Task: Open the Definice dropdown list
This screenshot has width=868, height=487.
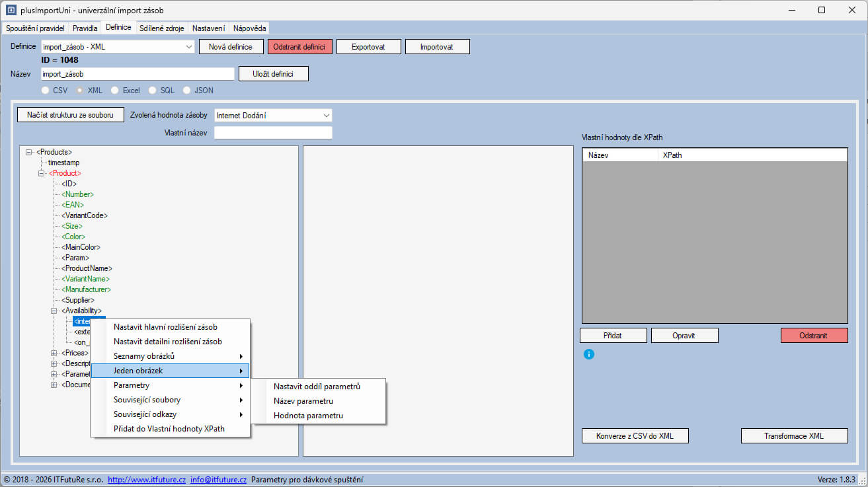Action: coord(188,47)
